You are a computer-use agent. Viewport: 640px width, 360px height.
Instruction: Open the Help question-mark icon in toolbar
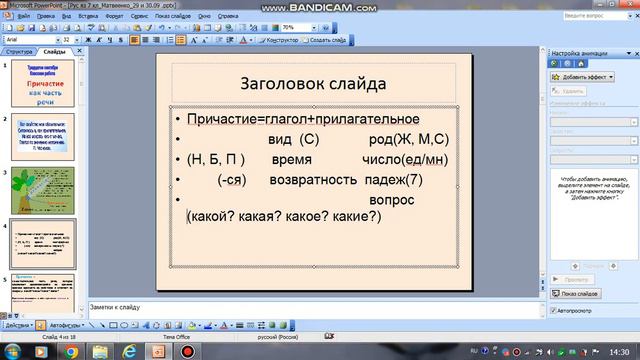click(325, 28)
